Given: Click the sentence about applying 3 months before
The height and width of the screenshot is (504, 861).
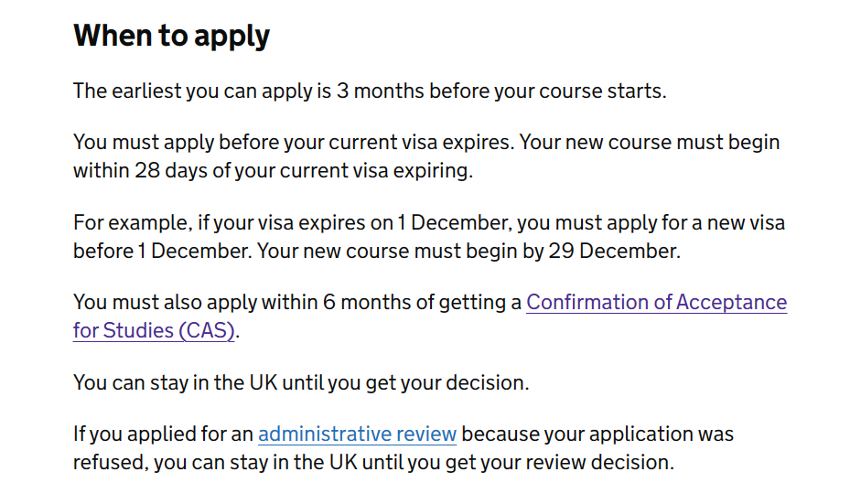Looking at the screenshot, I should tap(370, 91).
